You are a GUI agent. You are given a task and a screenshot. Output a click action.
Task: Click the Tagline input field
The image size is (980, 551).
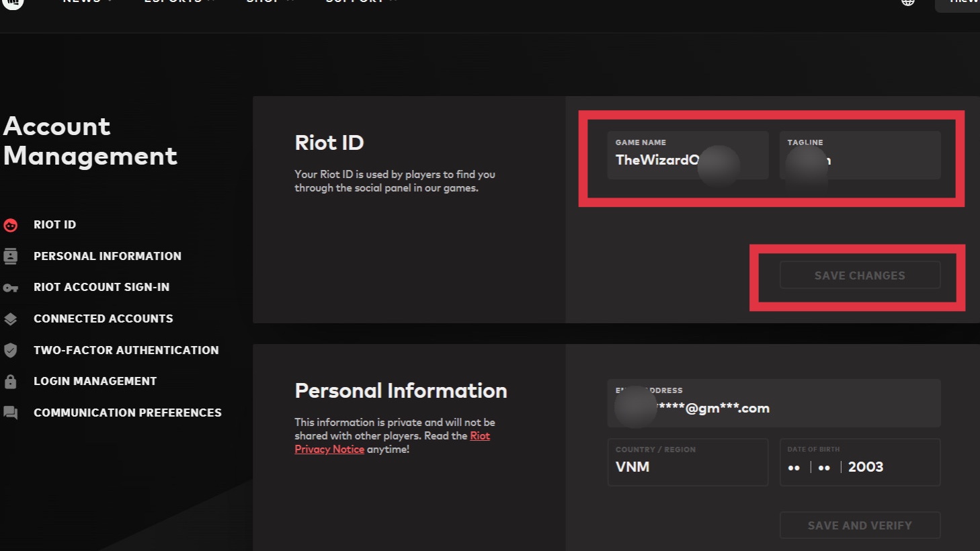tap(860, 155)
